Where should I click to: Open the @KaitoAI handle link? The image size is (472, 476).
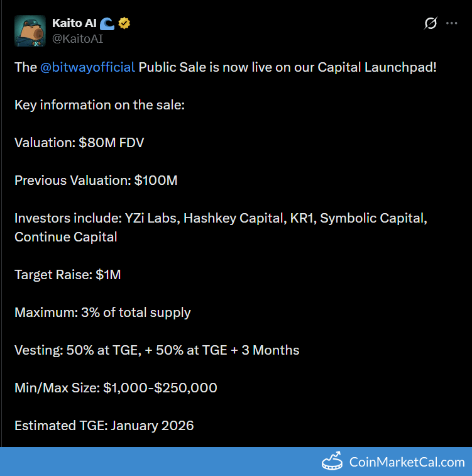point(78,38)
